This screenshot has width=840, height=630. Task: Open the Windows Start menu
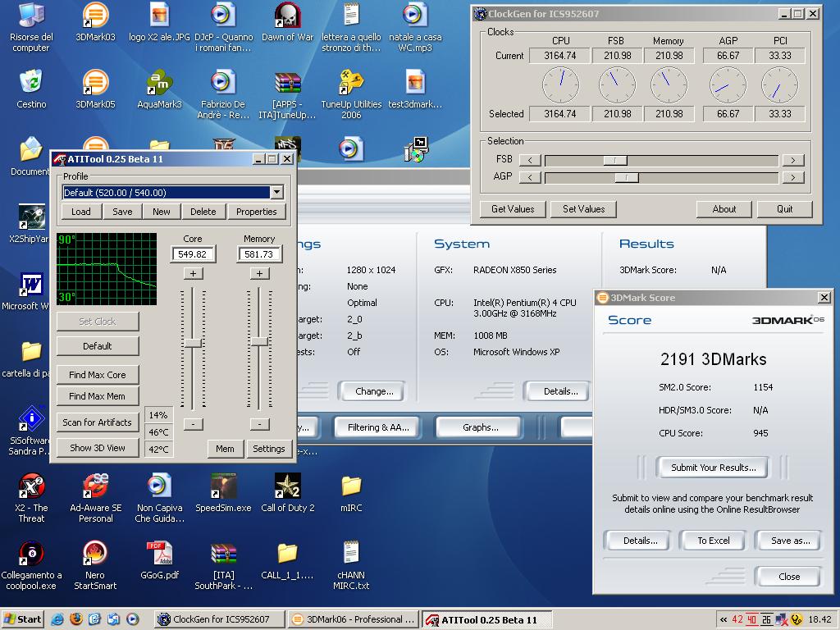point(22,619)
